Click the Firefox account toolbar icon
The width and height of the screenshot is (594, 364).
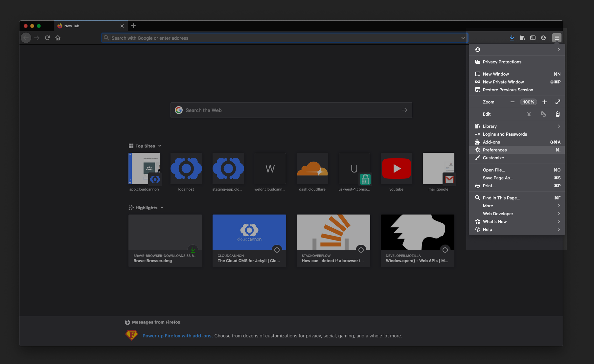pyautogui.click(x=543, y=38)
